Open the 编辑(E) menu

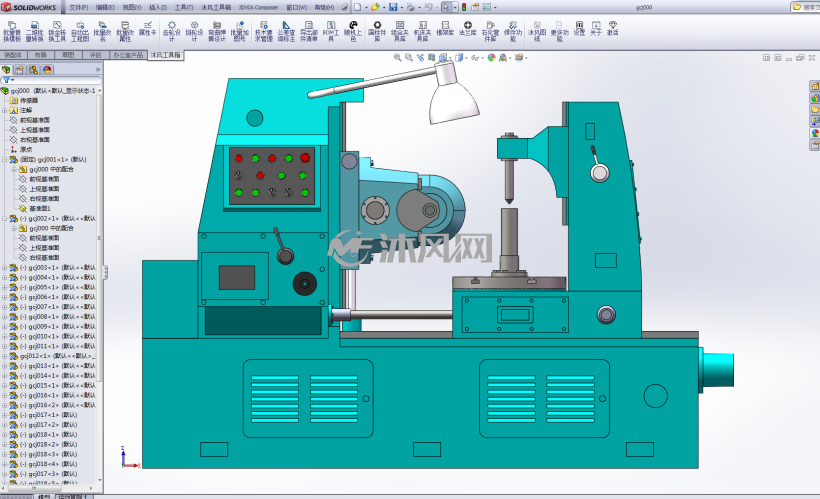point(105,7)
